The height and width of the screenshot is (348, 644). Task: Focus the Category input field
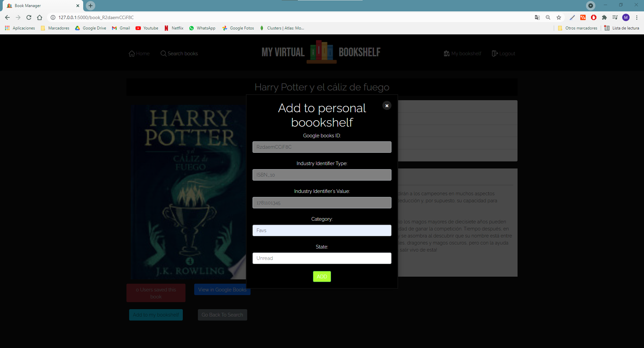click(x=322, y=230)
